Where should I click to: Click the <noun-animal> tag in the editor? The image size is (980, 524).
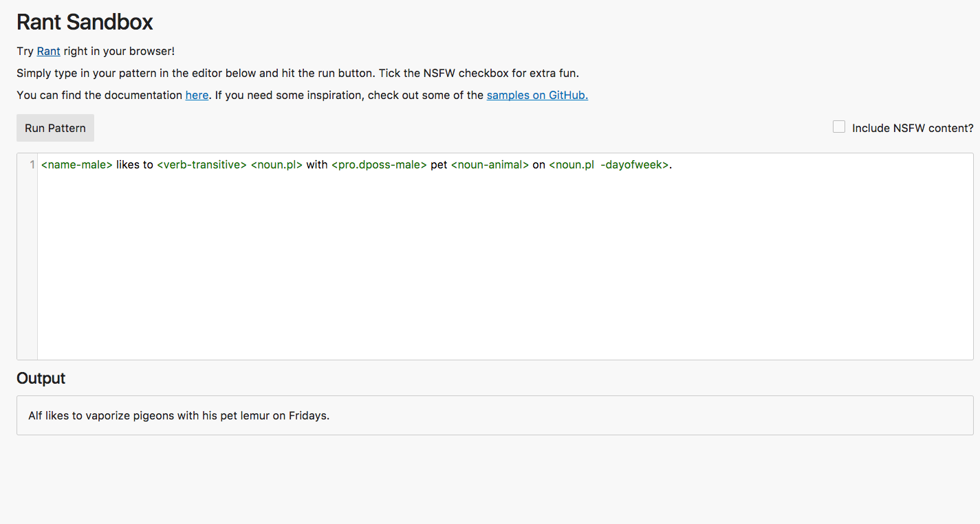pos(490,165)
